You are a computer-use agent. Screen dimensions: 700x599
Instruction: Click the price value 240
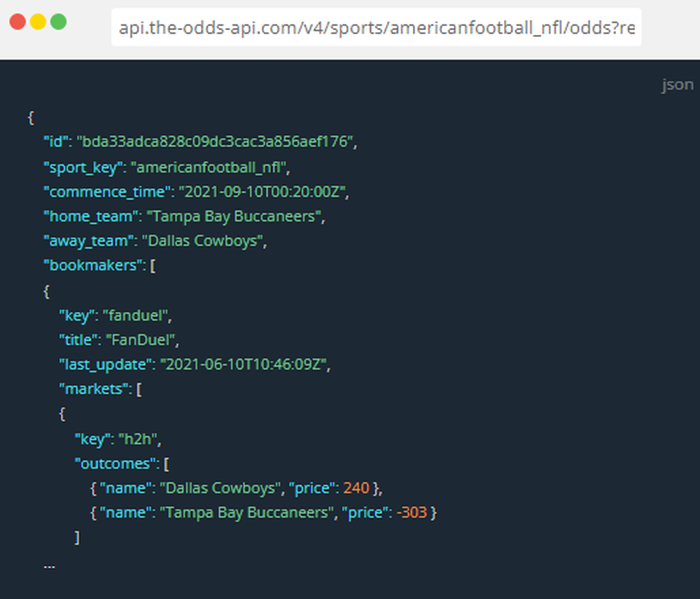[356, 488]
